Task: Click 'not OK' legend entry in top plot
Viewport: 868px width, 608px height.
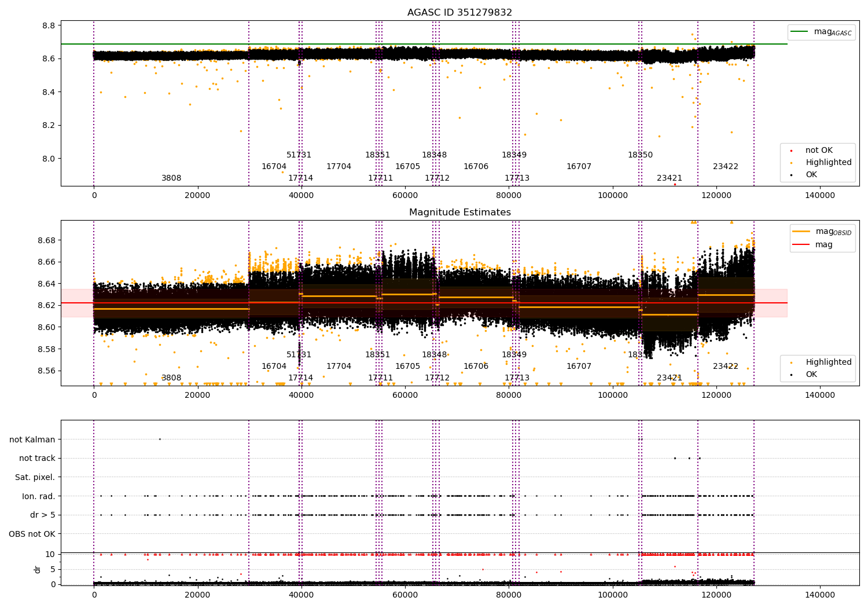Action: point(819,151)
